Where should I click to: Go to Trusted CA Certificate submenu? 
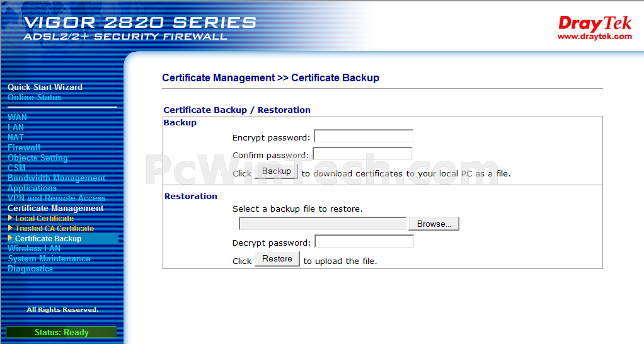(54, 228)
